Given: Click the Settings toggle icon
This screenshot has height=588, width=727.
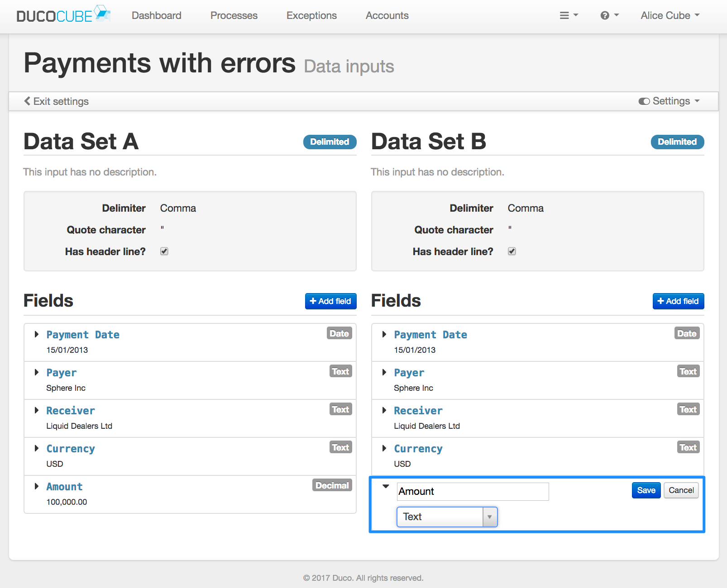Looking at the screenshot, I should [x=644, y=101].
